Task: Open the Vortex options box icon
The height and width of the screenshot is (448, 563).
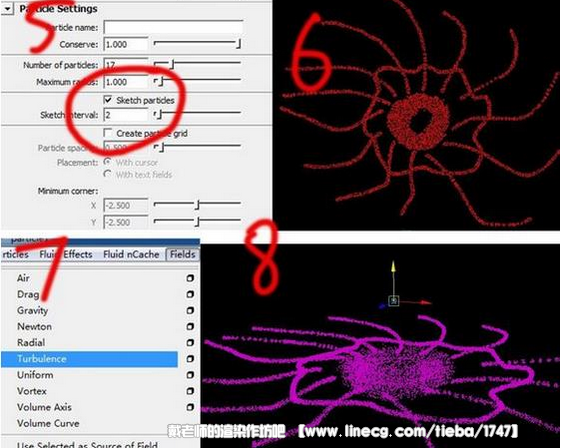Action: coord(190,391)
